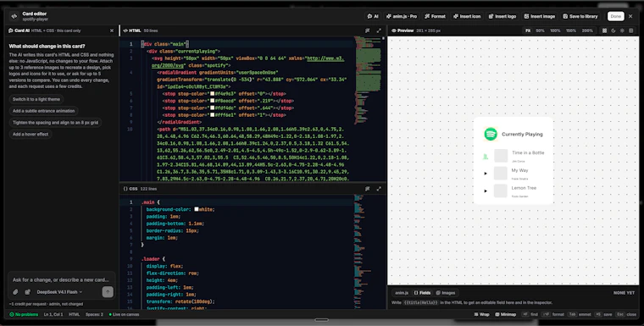This screenshot has height=326, width=644.
Task: Toggle the Minimap in the bottom bar
Action: point(506,314)
